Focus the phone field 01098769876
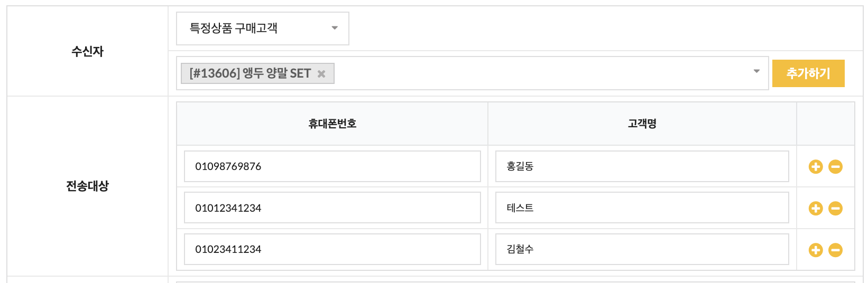The height and width of the screenshot is (283, 868). point(332,166)
